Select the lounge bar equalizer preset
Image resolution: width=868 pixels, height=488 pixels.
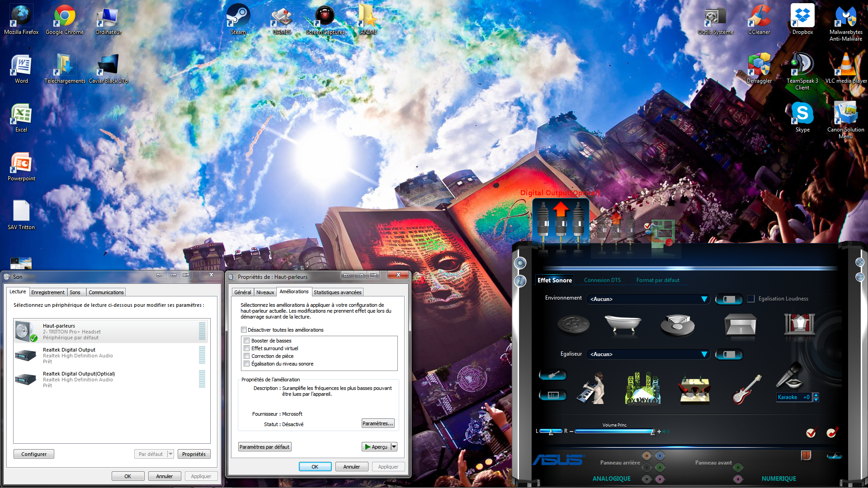[695, 389]
